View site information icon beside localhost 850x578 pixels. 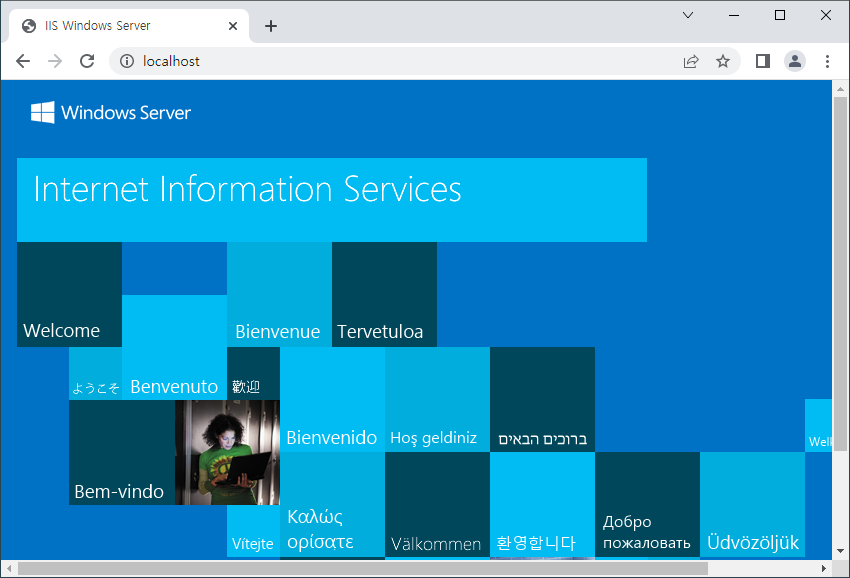127,61
